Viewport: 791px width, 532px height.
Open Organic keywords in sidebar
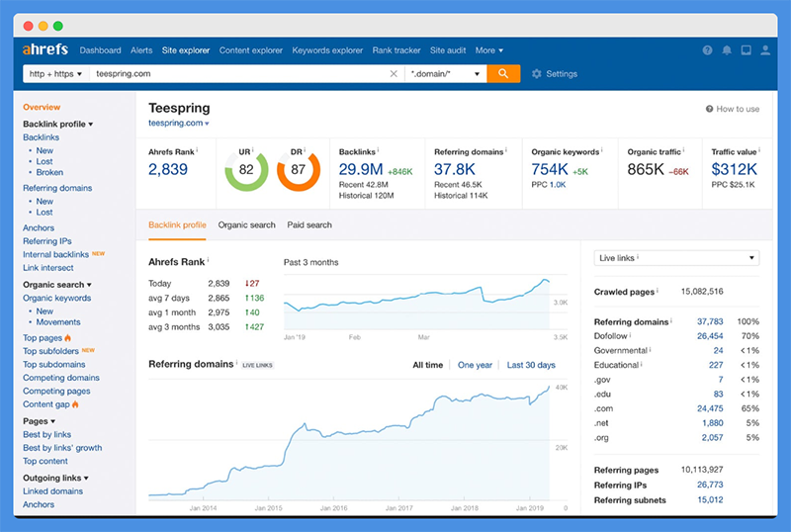(57, 299)
